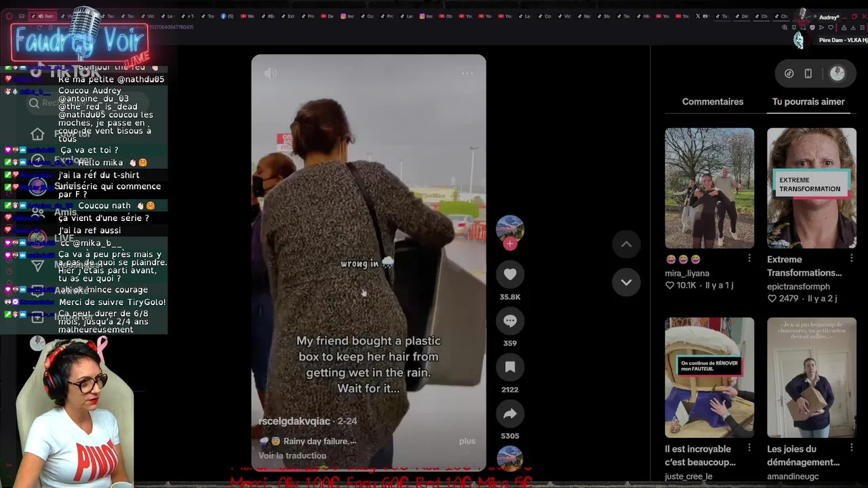Open the Extreme Transformation video thumbnail
Image resolution: width=868 pixels, height=488 pixels.
click(x=812, y=188)
